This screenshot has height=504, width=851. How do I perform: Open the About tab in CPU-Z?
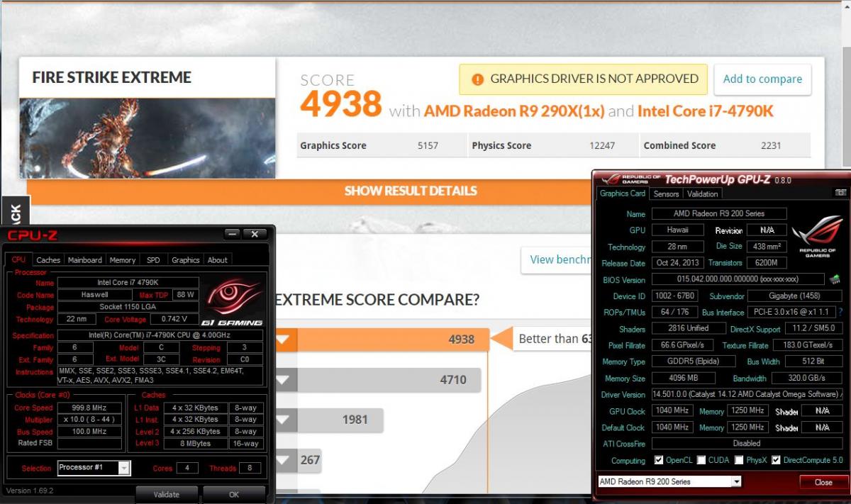(x=218, y=260)
